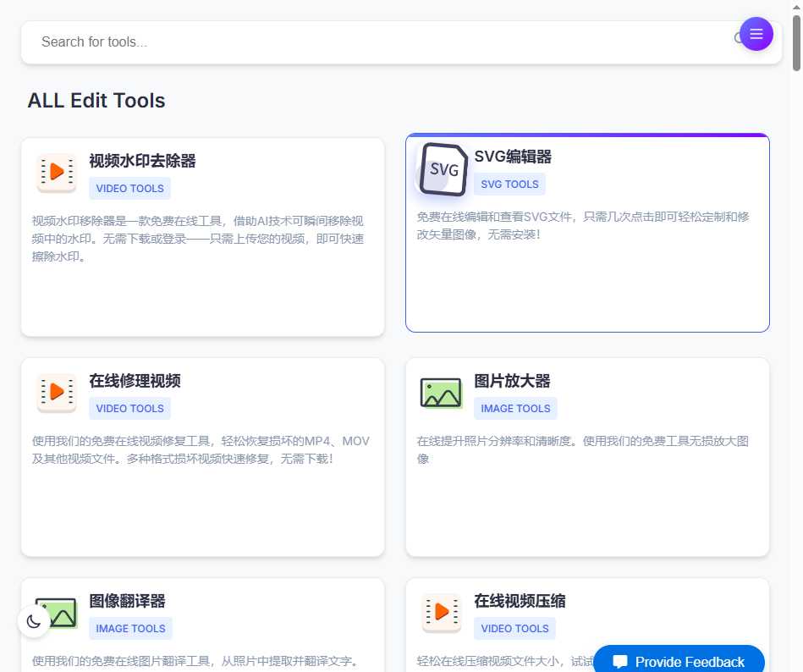
Task: Click the chat bubble icon on feedback button
Action: [x=621, y=662]
